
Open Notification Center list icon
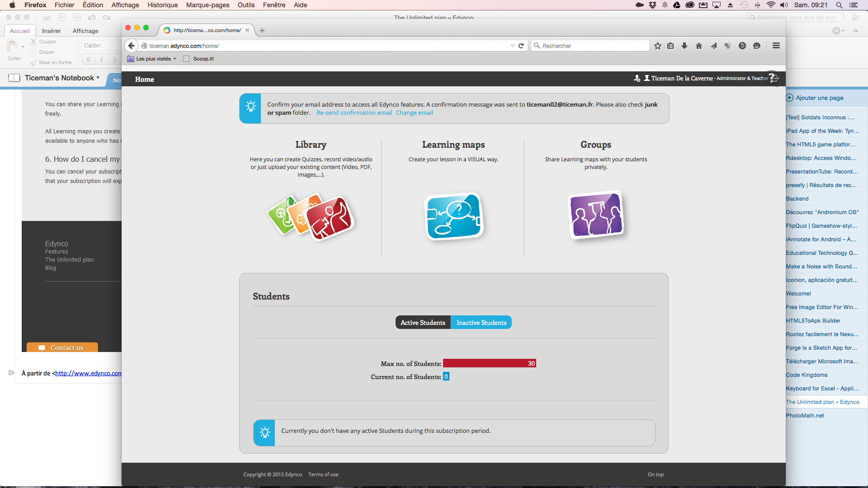pos(854,5)
